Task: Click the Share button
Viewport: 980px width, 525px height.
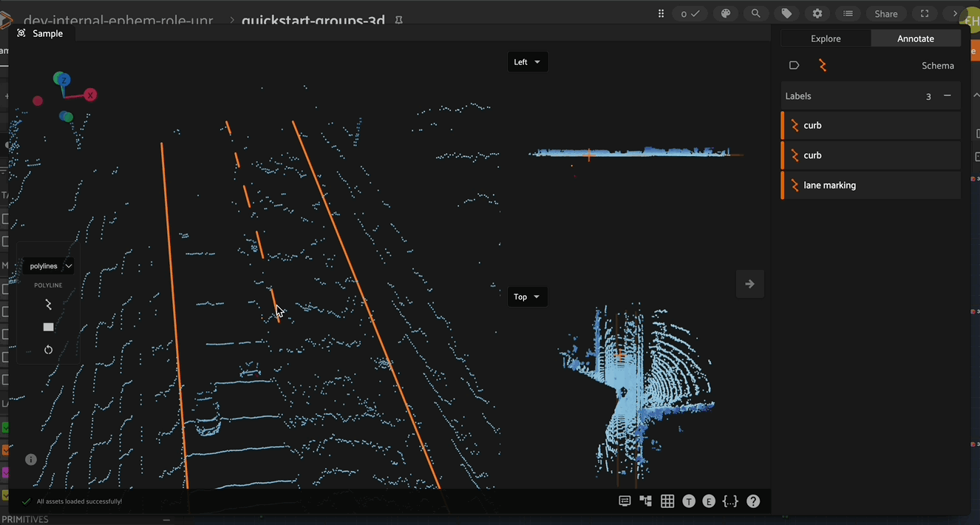Action: tap(885, 13)
